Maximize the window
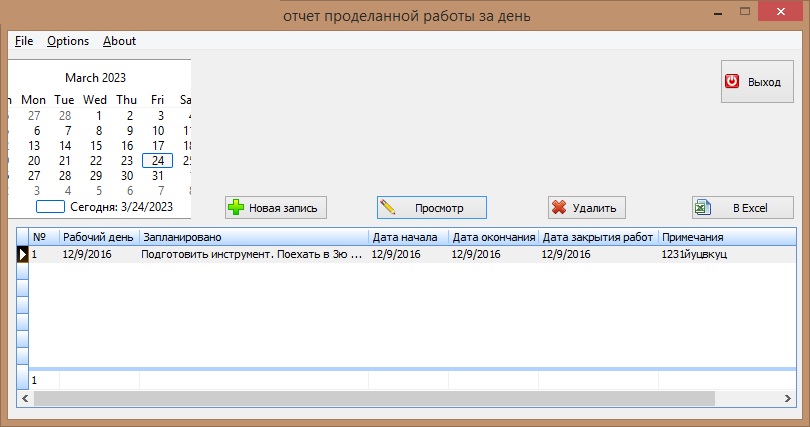 [744, 11]
